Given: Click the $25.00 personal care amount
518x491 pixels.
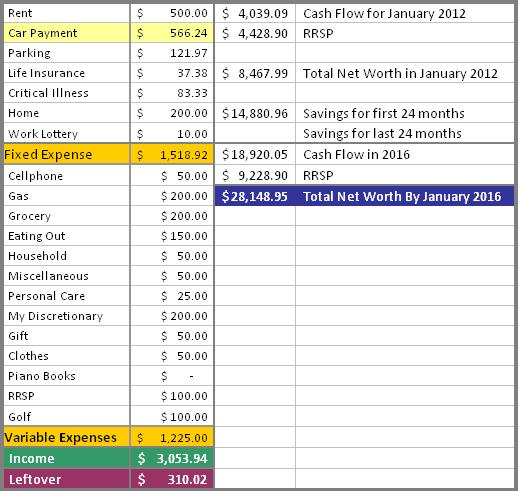Looking at the screenshot, I should pyautogui.click(x=172, y=296).
